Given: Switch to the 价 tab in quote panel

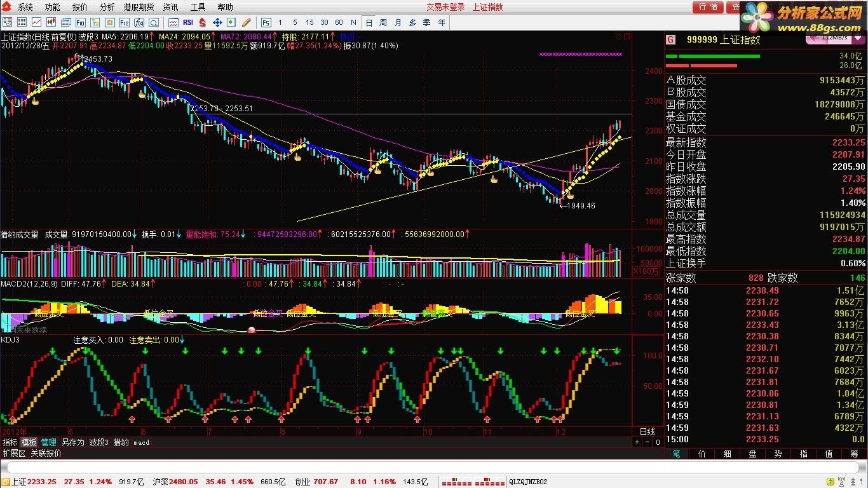Looking at the screenshot, I should coord(702,454).
